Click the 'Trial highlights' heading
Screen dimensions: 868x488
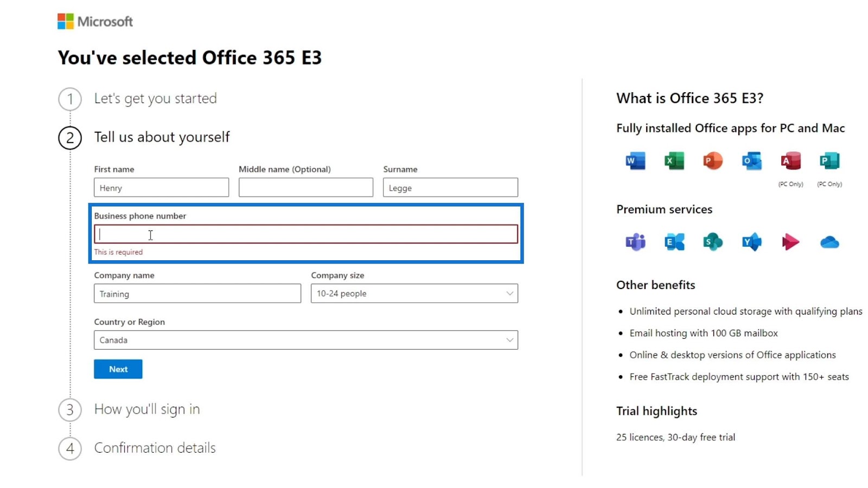(x=657, y=411)
